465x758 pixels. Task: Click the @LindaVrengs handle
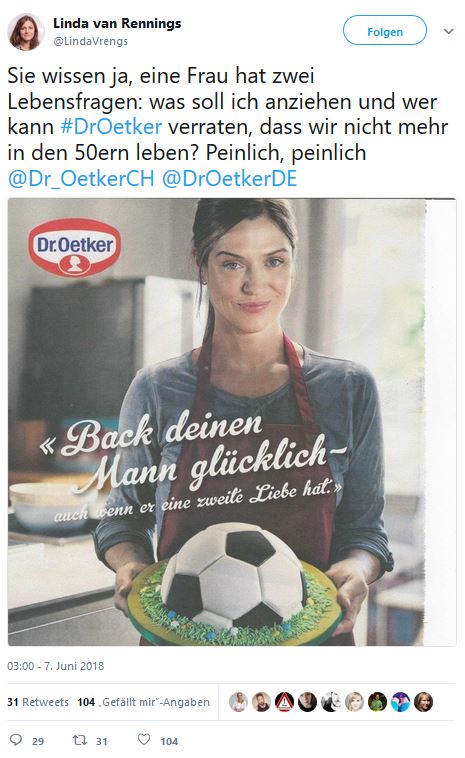(90, 42)
